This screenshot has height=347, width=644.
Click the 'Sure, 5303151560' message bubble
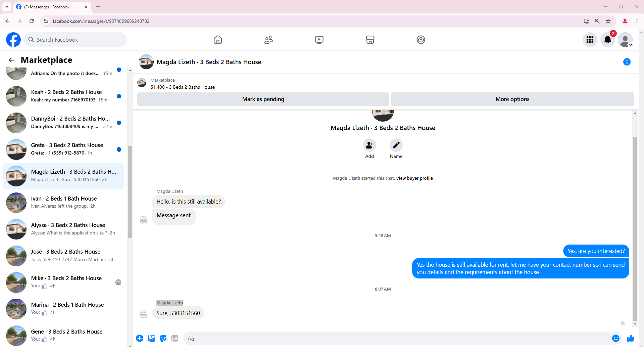(x=178, y=313)
